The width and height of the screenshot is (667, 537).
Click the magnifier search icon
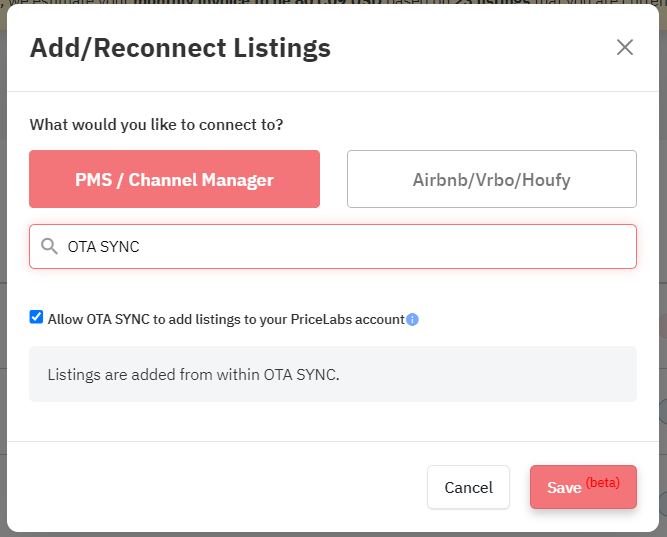(x=49, y=246)
